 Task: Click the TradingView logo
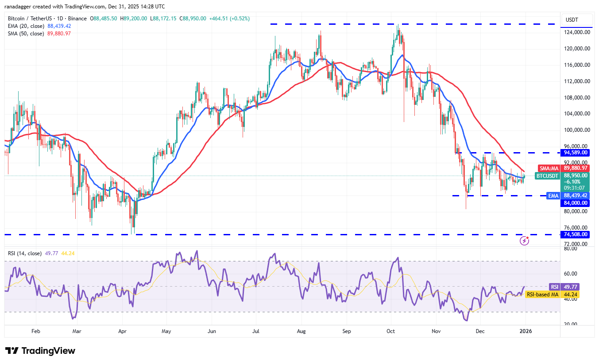tap(40, 350)
